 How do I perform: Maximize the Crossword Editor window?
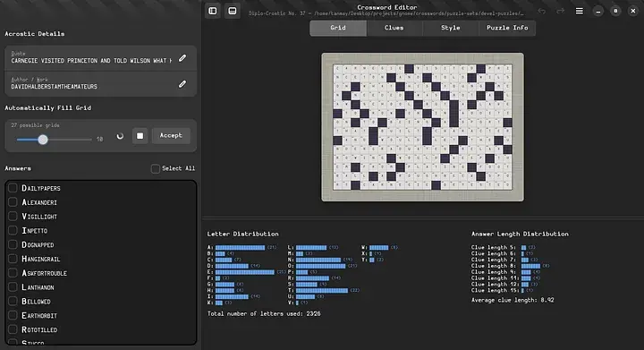615,11
